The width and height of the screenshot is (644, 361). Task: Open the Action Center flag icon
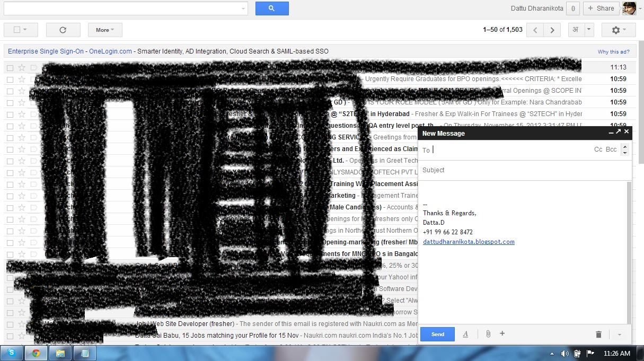coord(590,354)
